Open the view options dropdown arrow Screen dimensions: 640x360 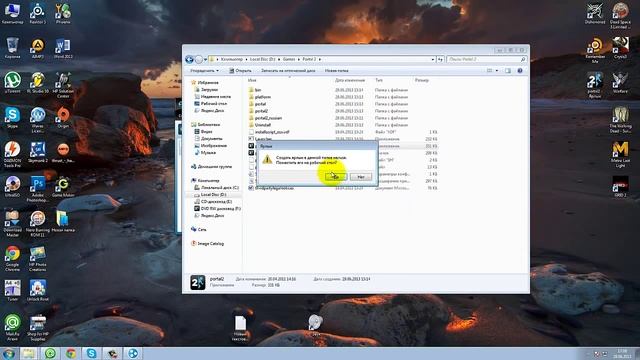pos(497,71)
